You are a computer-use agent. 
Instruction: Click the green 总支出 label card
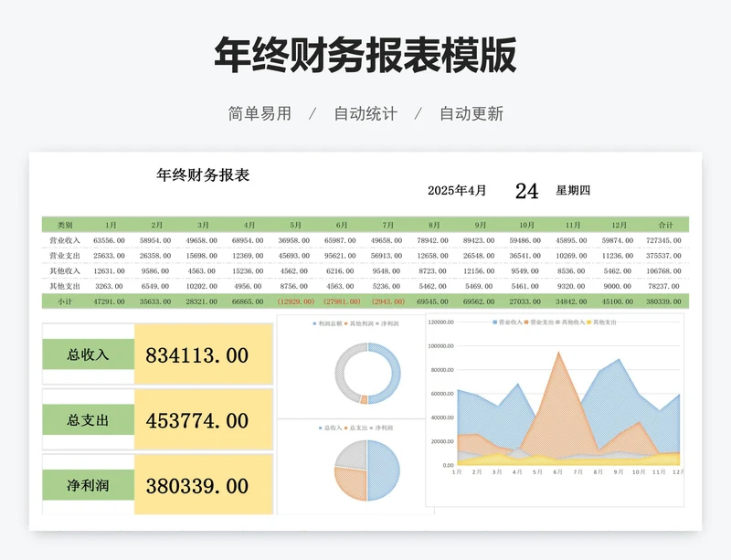click(88, 419)
